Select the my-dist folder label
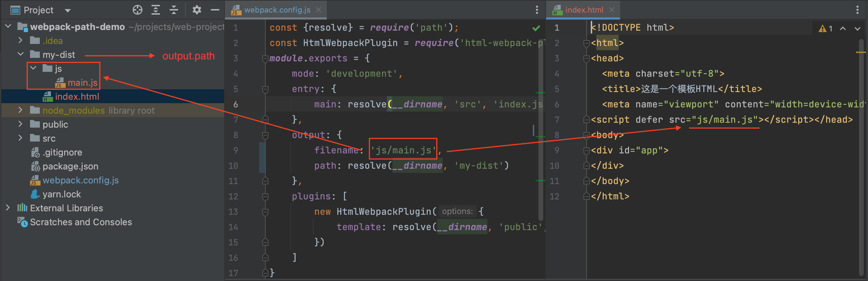Viewport: 868px width, 281px height. pos(59,55)
